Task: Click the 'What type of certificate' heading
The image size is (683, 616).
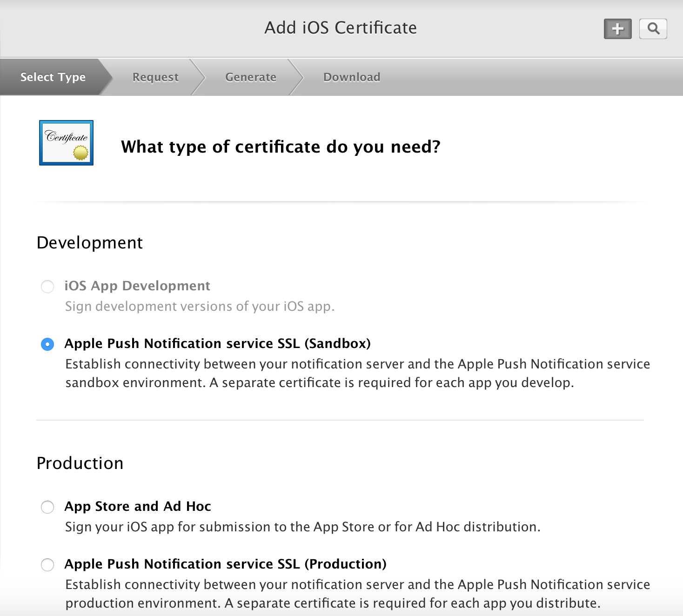Action: click(x=281, y=147)
